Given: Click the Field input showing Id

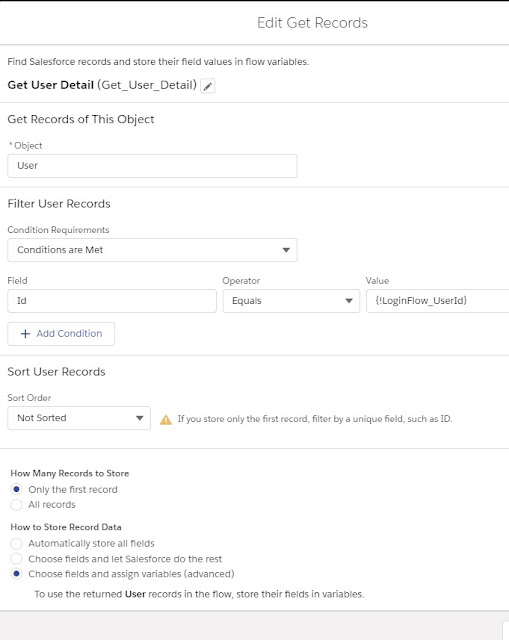Looking at the screenshot, I should (x=112, y=301).
